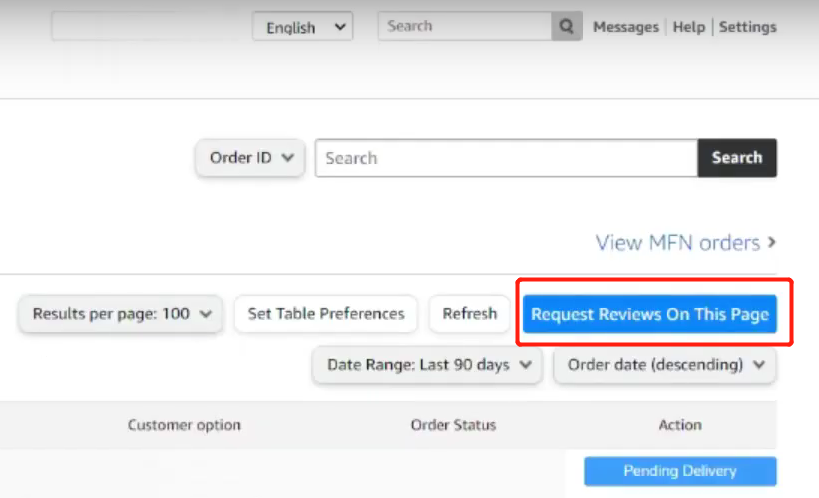Click the Customer option column header
Viewport: 819px width, 498px height.
[x=184, y=425]
